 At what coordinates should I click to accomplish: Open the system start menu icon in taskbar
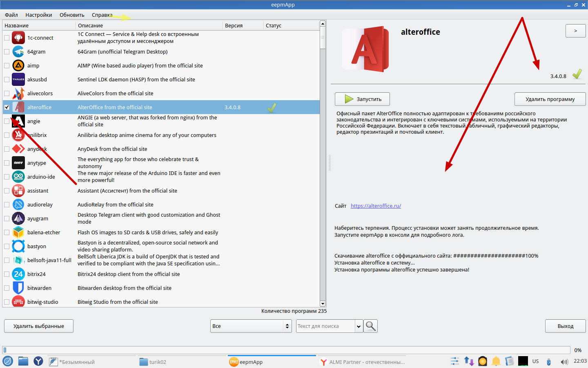[8, 361]
